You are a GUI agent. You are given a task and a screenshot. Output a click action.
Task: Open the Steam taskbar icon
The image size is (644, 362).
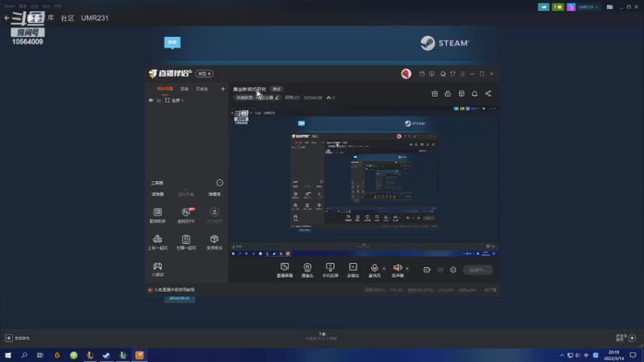pos(106,356)
